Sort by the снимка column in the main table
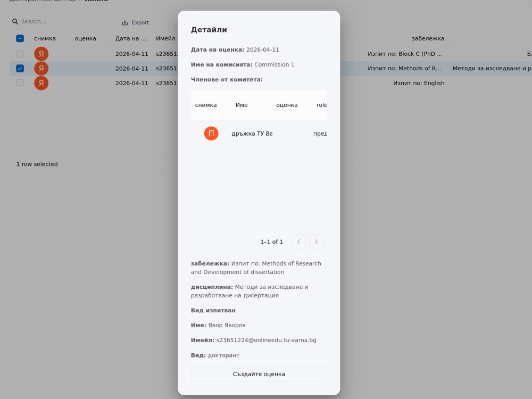 [x=45, y=38]
